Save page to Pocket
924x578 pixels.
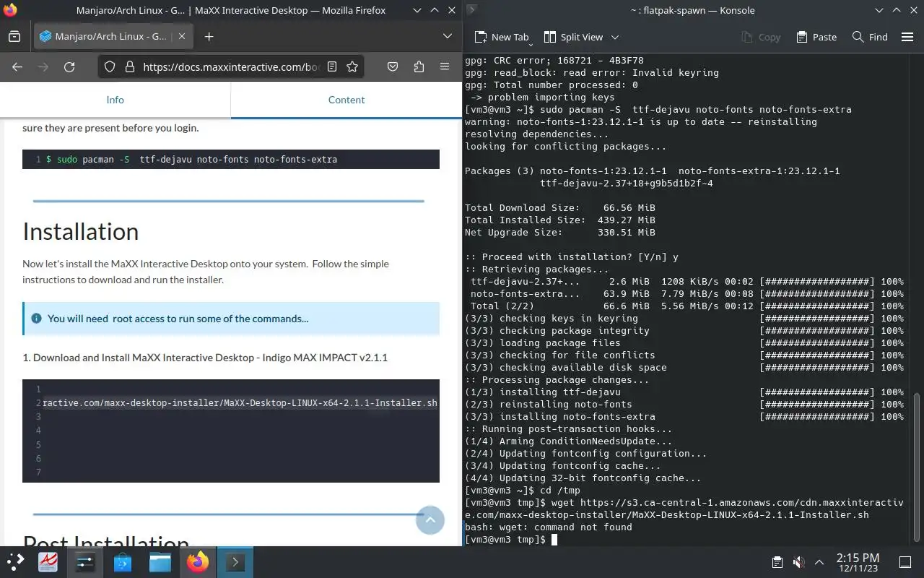coord(393,66)
